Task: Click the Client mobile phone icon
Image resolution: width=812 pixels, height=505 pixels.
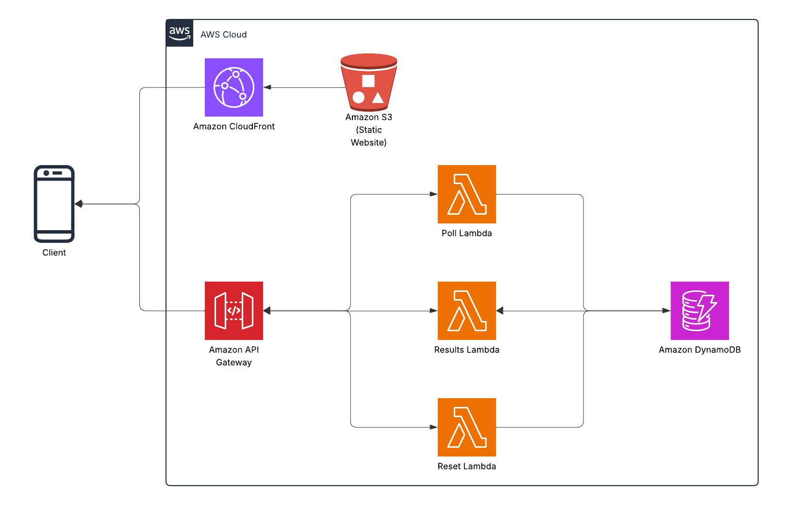Action: (54, 203)
